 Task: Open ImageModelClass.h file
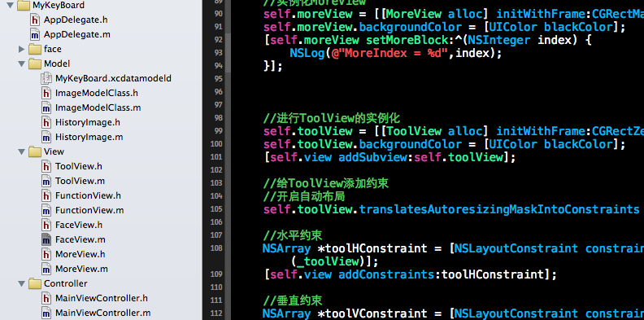point(97,94)
